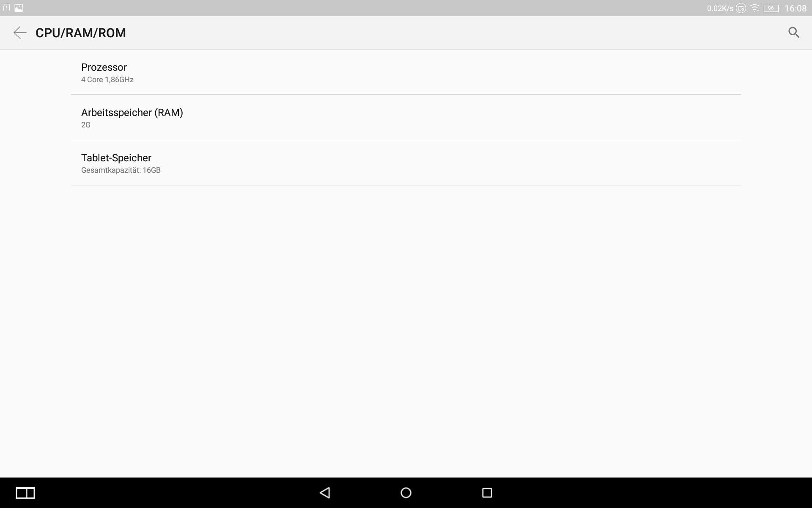This screenshot has width=812, height=508.
Task: Tap the '2G' RAM value text
Action: pos(86,125)
